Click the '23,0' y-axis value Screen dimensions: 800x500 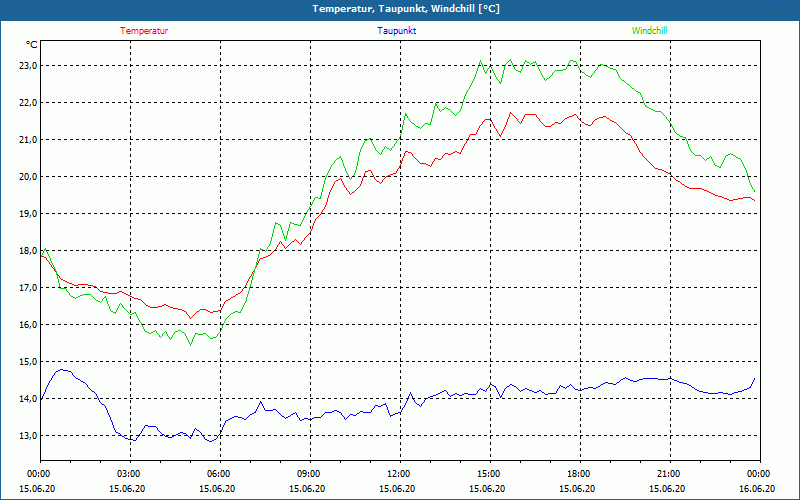click(27, 66)
